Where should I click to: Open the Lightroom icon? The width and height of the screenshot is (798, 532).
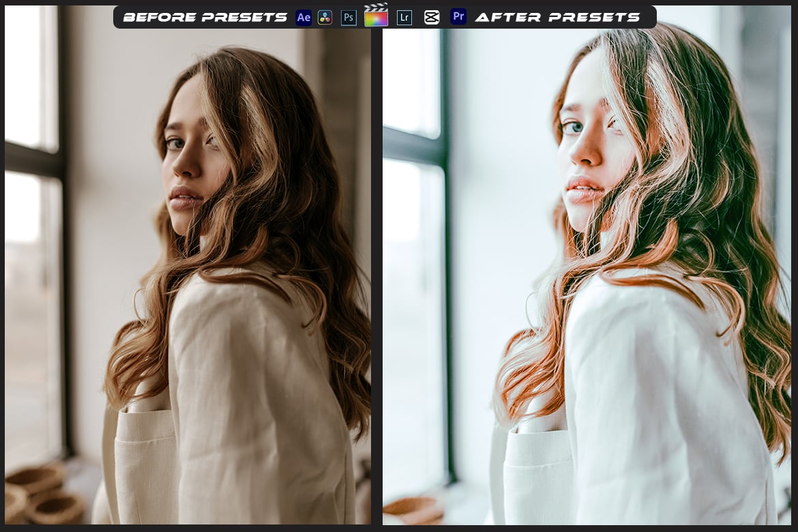click(404, 17)
